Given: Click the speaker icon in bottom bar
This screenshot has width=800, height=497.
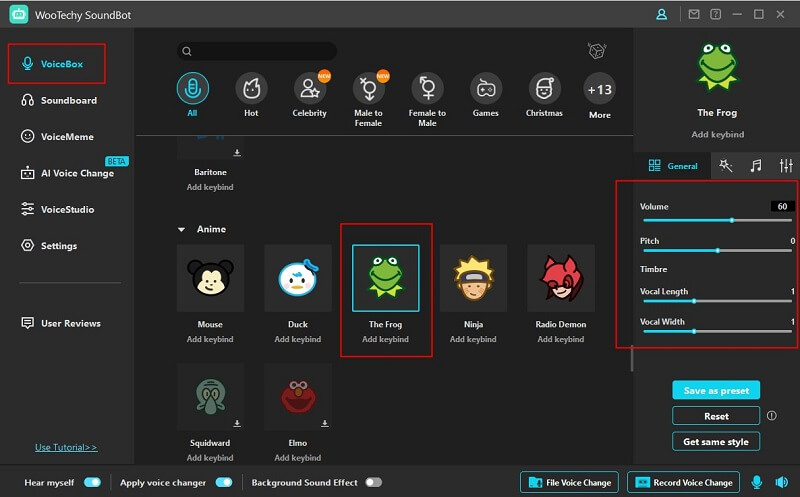Looking at the screenshot, I should click(782, 482).
